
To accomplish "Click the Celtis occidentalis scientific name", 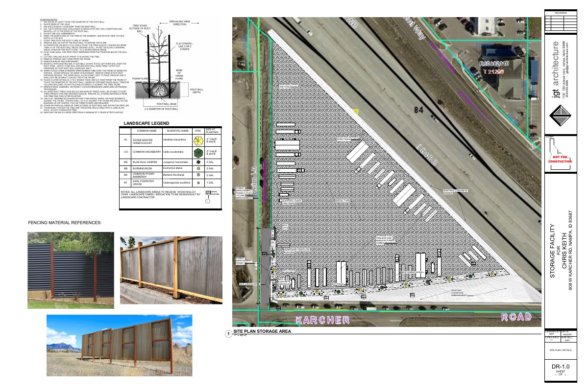I will point(173,152).
